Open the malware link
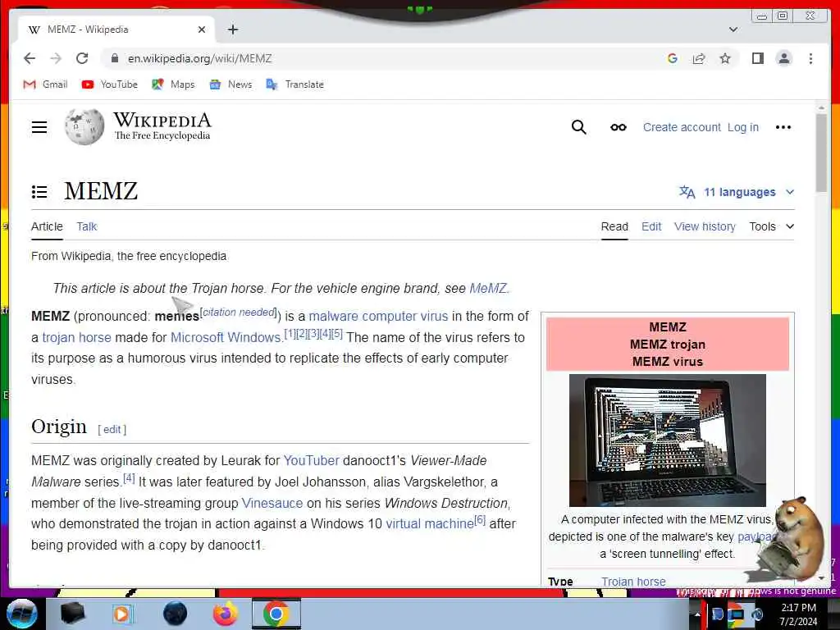Image resolution: width=840 pixels, height=630 pixels. [333, 316]
